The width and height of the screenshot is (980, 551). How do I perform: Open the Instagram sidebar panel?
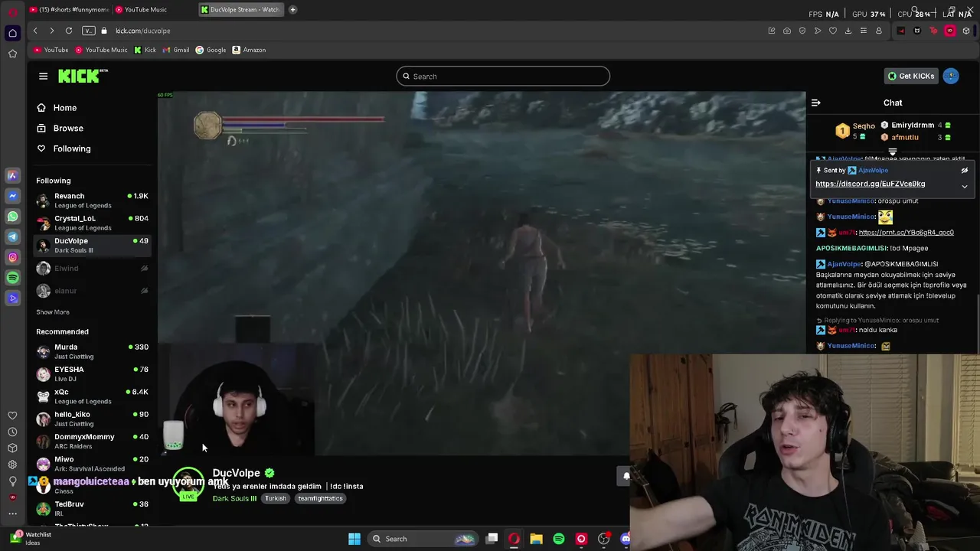click(12, 258)
